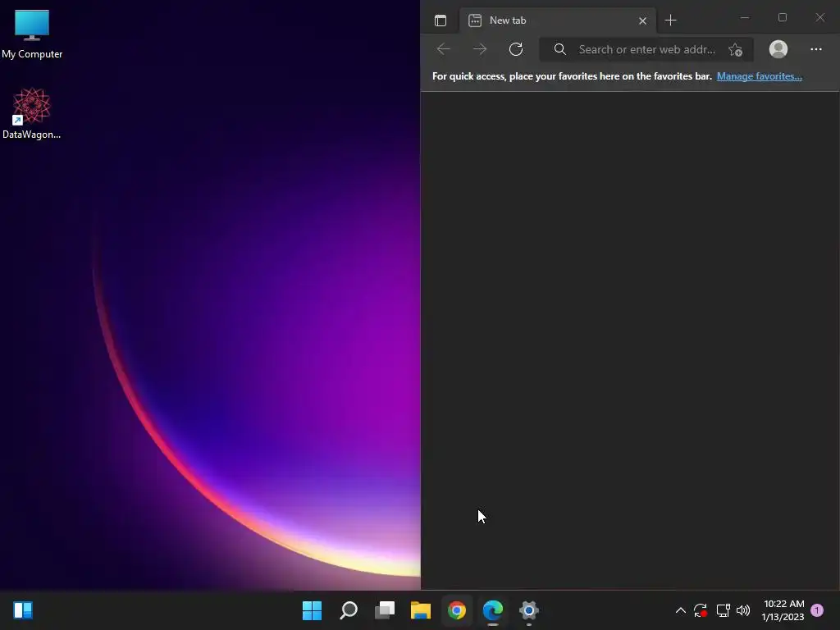
Task: Open Task View on taskbar
Action: (x=385, y=610)
